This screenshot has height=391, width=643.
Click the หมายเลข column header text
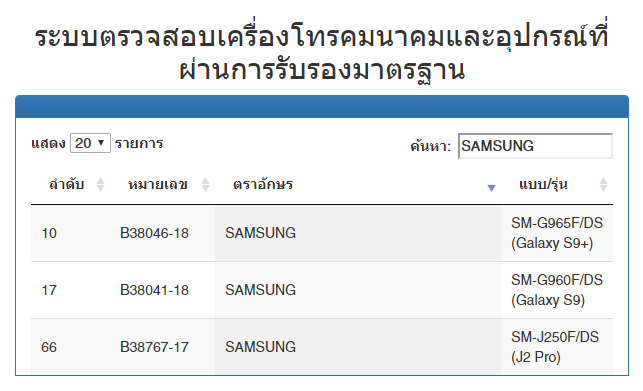(x=158, y=185)
